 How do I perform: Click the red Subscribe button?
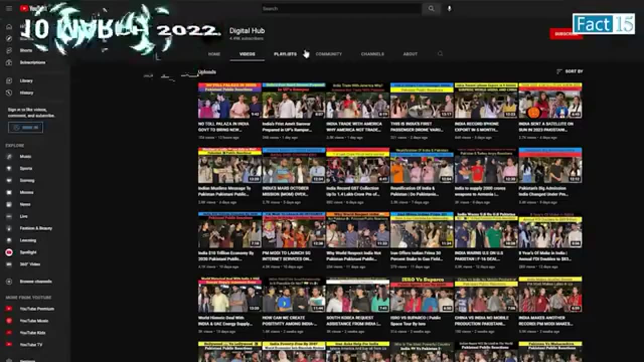(566, 34)
